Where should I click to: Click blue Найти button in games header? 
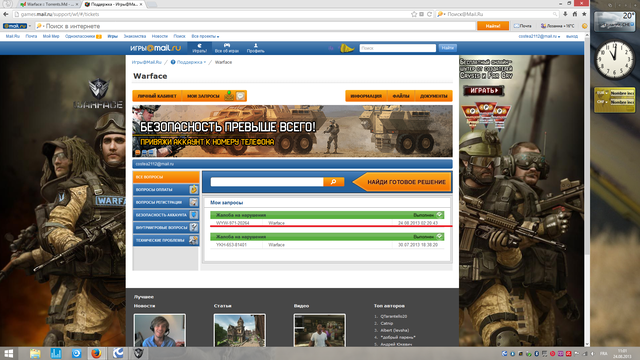tap(448, 48)
